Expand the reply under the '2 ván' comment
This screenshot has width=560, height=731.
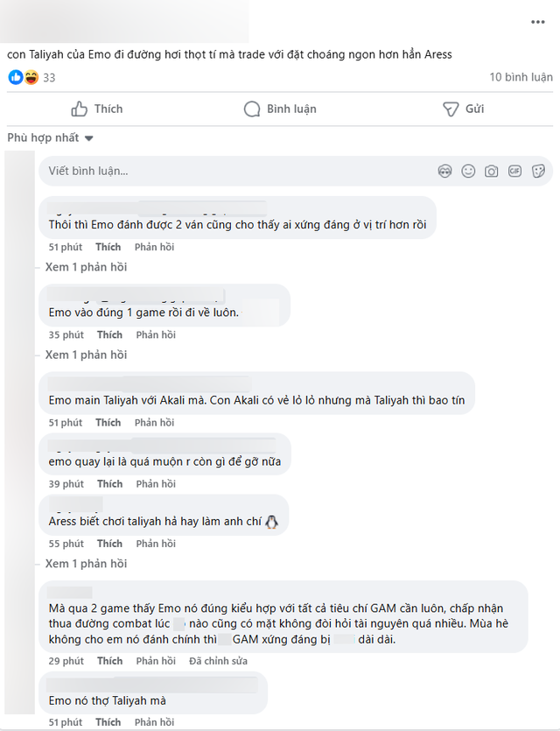(x=86, y=267)
